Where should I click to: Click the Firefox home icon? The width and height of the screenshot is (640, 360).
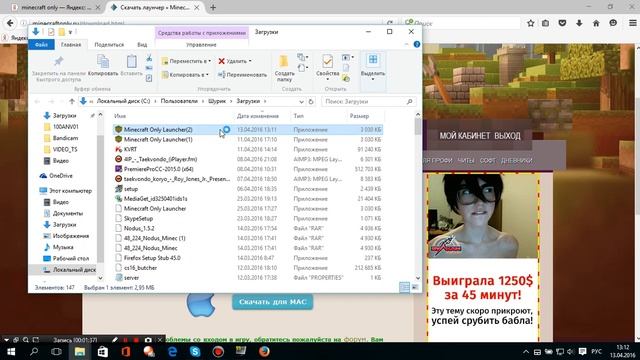point(596,23)
